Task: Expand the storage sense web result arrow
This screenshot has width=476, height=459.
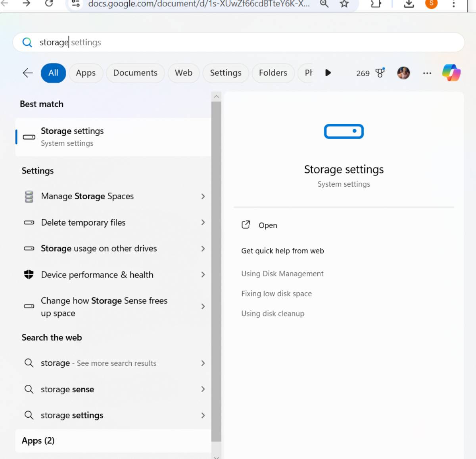Action: [203, 389]
